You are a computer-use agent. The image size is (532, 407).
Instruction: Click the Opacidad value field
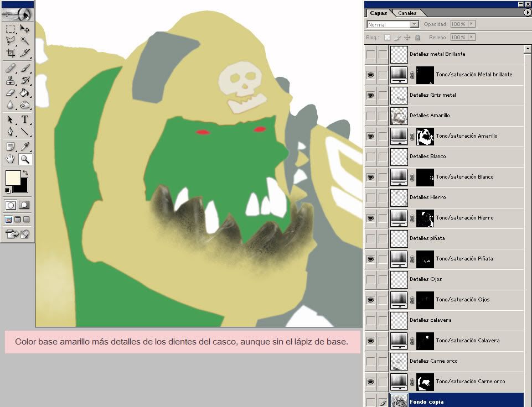459,24
